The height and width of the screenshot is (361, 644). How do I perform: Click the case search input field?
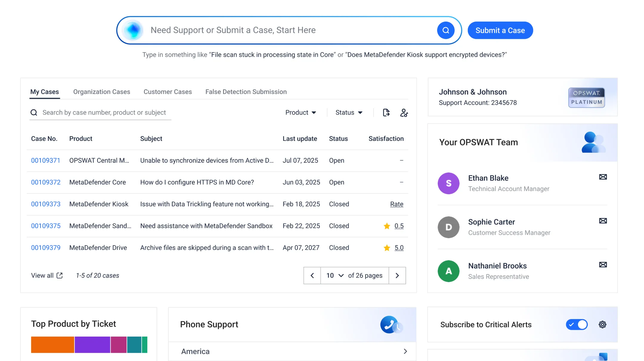104,113
